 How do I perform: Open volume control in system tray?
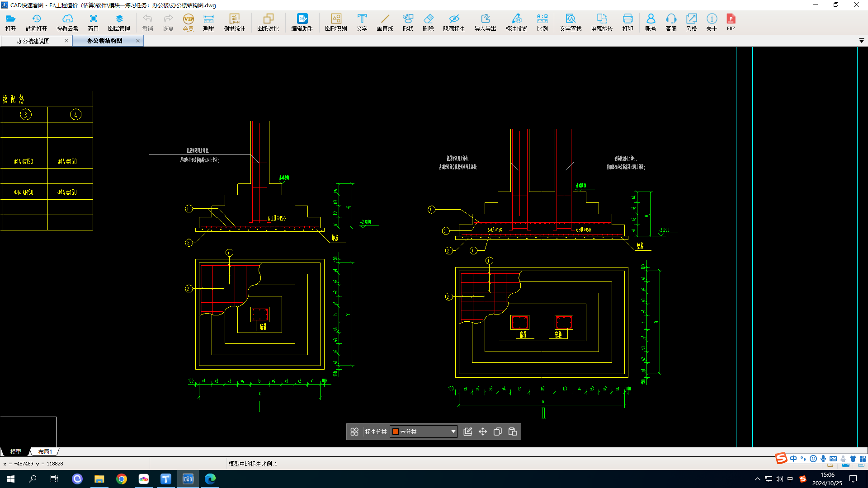[x=779, y=479]
